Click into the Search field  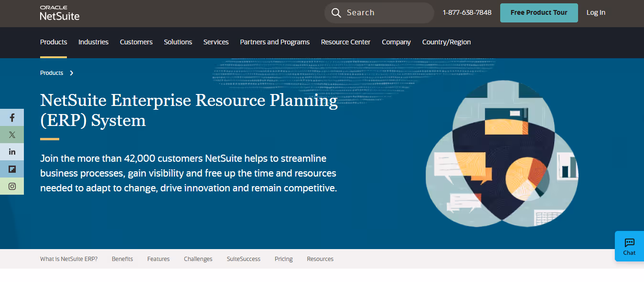click(379, 13)
